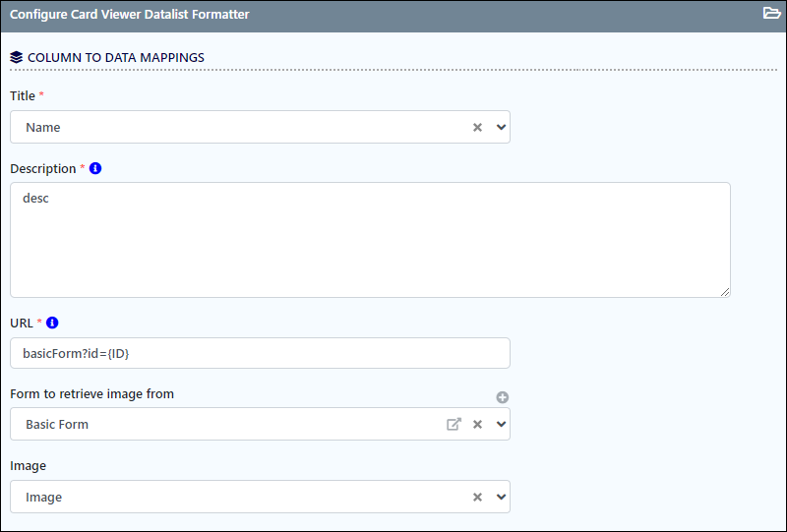Expand the Title dropdown arrow
This screenshot has width=787, height=532.
[x=501, y=128]
